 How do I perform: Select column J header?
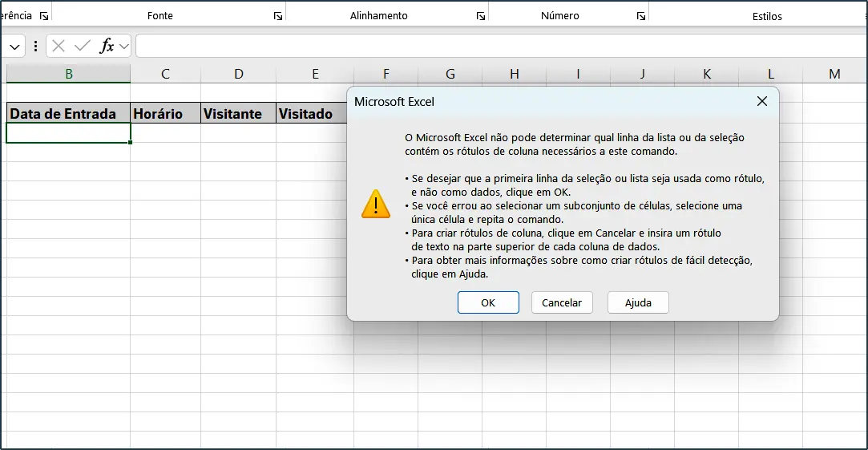click(642, 74)
